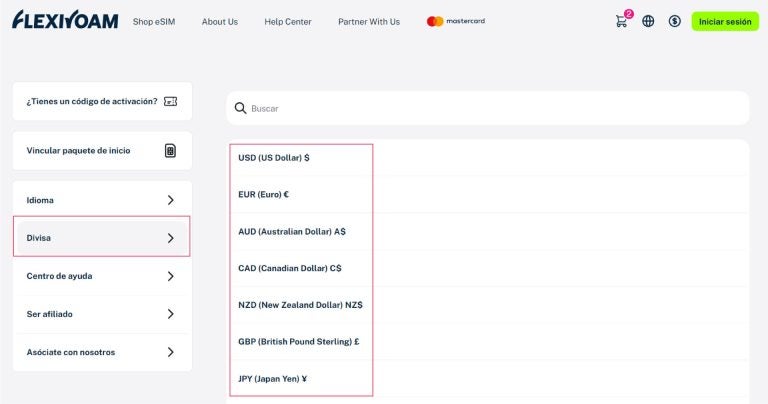768x404 pixels.
Task: Select the Divisa sidebar item
Action: point(102,238)
